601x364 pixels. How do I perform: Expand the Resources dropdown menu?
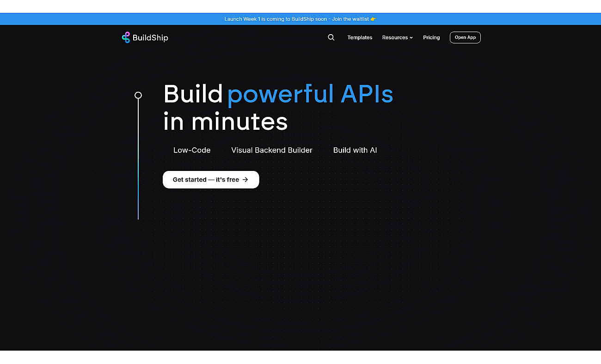click(x=397, y=37)
